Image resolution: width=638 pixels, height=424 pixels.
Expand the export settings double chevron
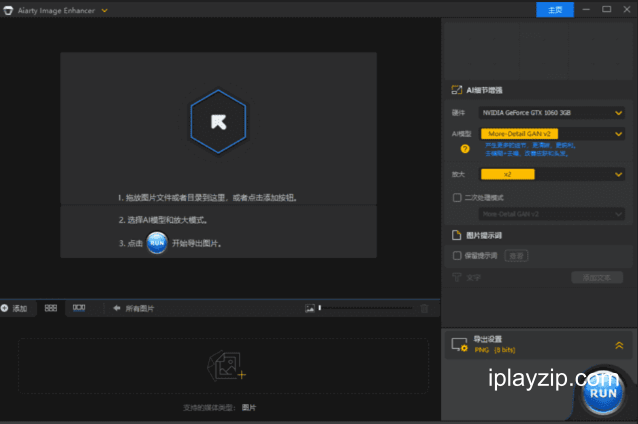(619, 345)
